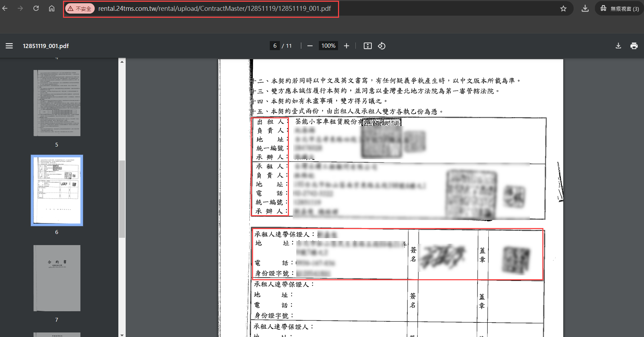Open page 5 thumbnail
644x337 pixels.
click(x=57, y=103)
